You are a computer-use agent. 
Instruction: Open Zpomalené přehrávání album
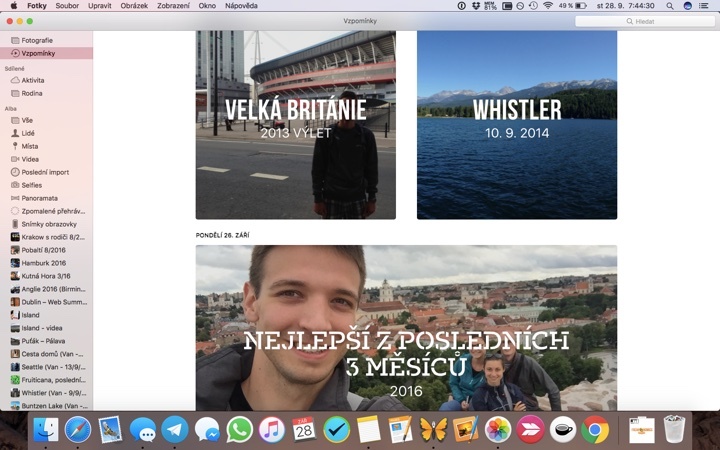coord(46,211)
